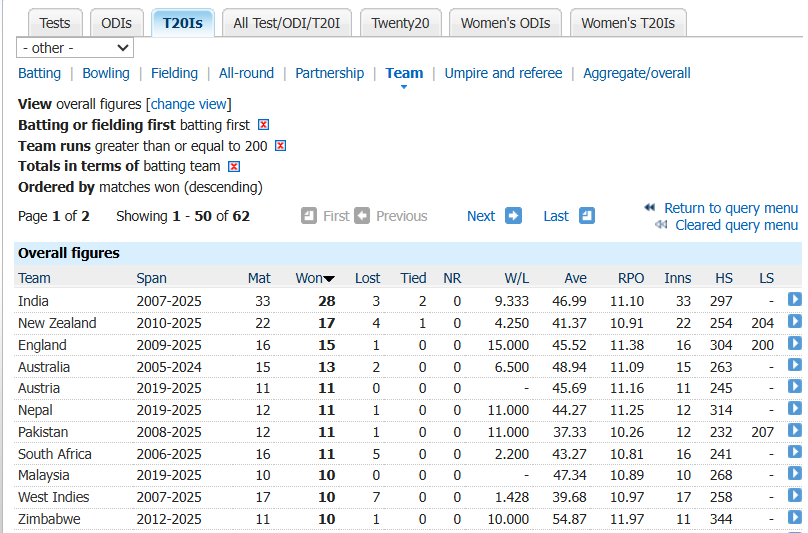The image size is (808, 533).
Task: Open the All Test/ODI/T20I tab
Action: 287,23
